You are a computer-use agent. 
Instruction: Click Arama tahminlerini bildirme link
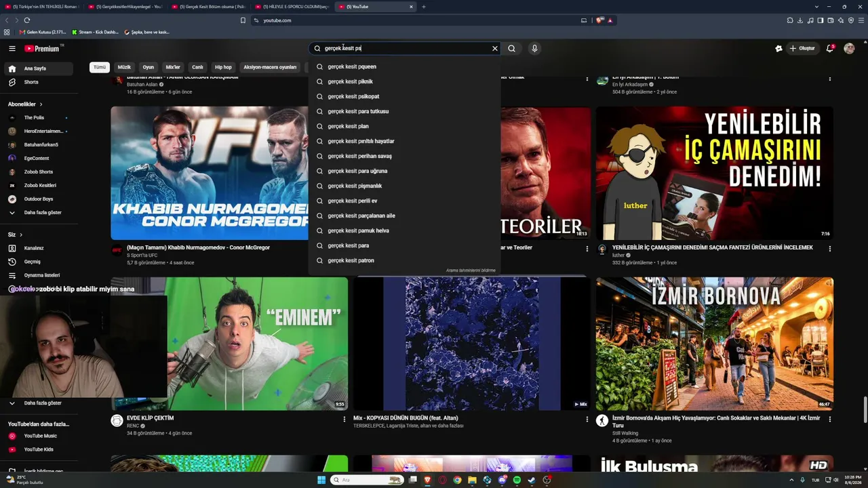point(471,270)
